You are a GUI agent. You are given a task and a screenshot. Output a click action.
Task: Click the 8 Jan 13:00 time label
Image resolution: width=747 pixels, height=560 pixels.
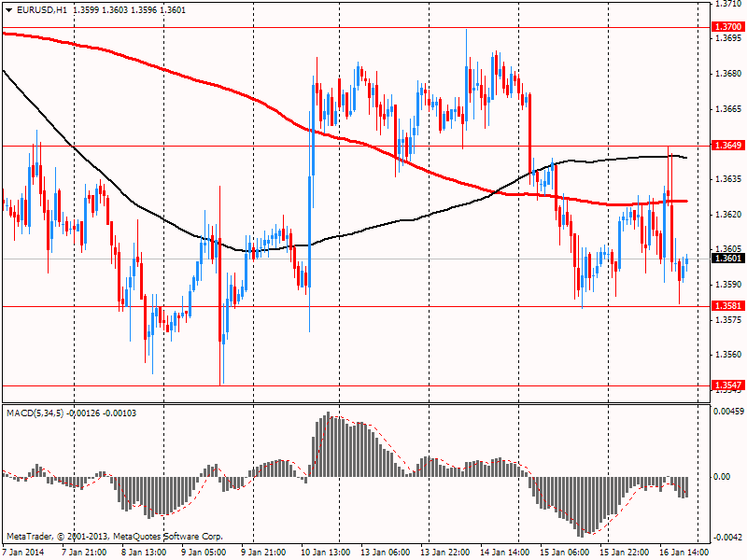tap(144, 553)
